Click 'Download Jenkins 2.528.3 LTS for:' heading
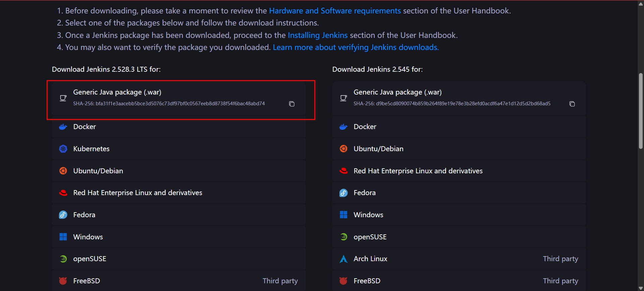644x291 pixels. pos(106,69)
